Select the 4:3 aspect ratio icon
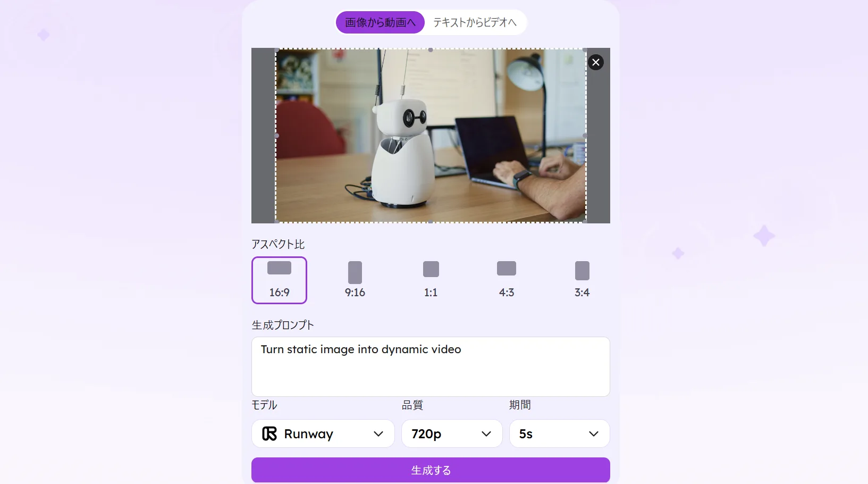 [507, 269]
